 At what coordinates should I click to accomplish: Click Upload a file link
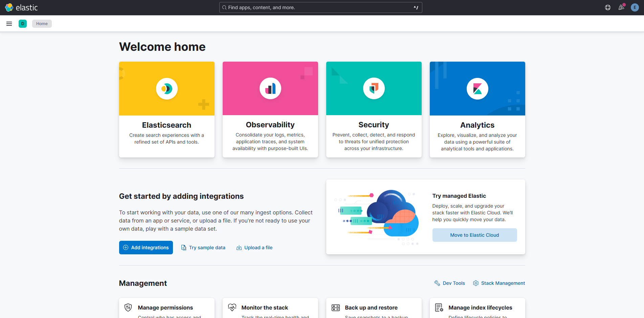[254, 248]
